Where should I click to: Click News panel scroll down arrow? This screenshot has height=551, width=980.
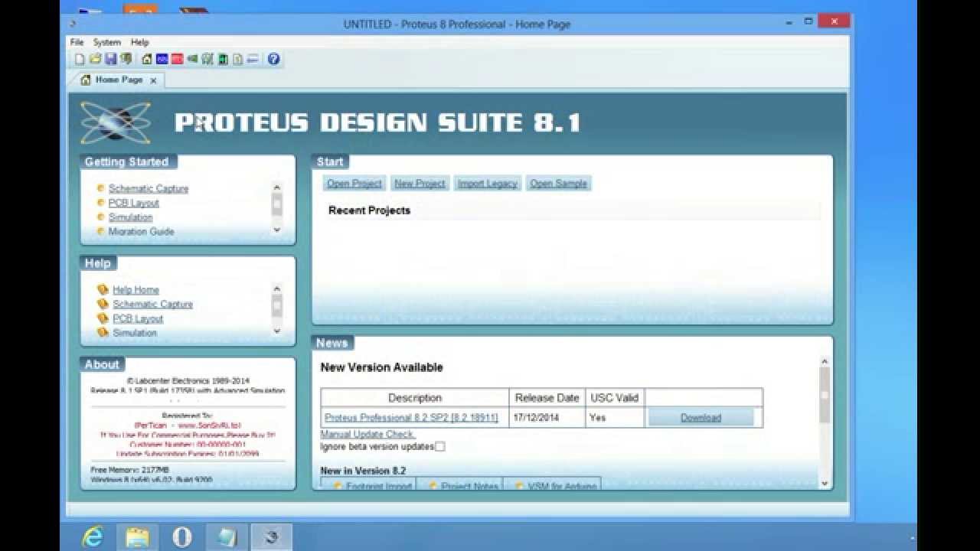click(x=825, y=483)
